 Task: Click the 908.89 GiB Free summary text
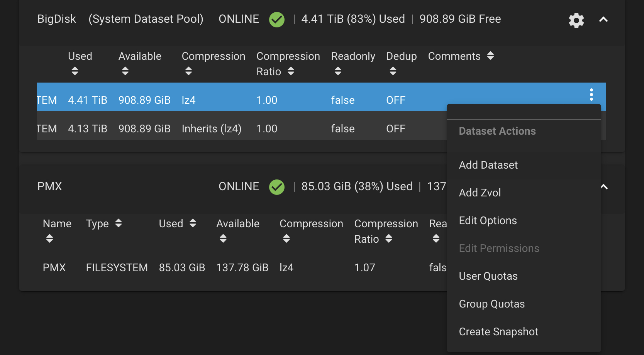(x=460, y=19)
